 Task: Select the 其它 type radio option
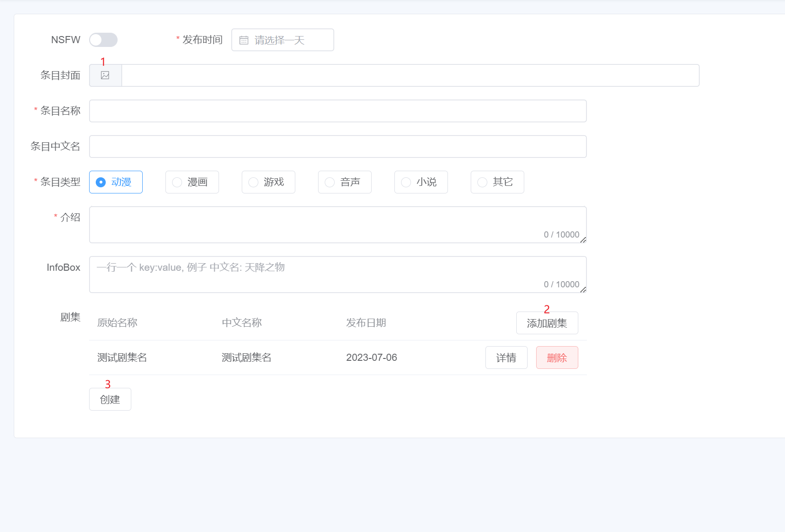pos(497,182)
